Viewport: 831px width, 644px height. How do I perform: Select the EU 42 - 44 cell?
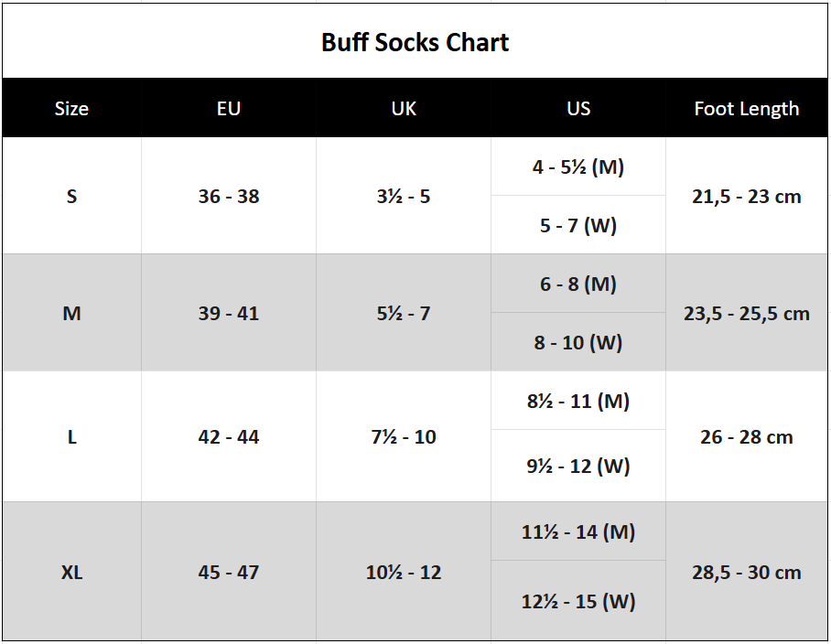pyautogui.click(x=229, y=437)
